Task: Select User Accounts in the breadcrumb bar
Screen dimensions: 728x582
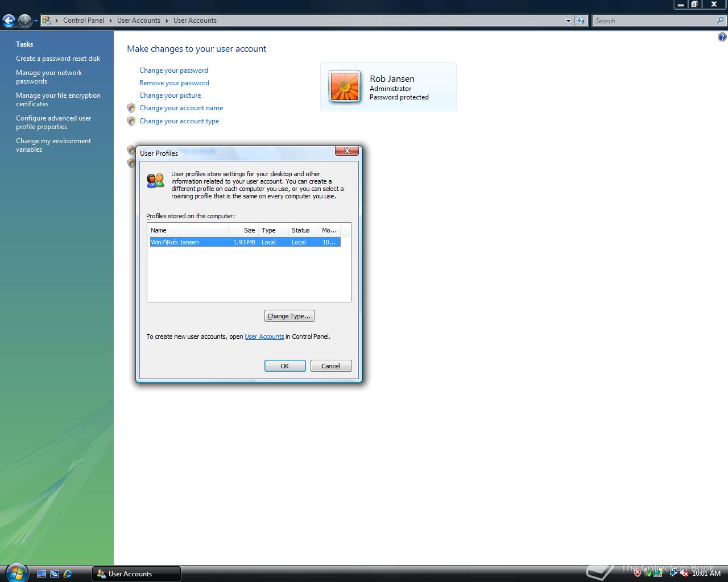Action: pos(138,20)
